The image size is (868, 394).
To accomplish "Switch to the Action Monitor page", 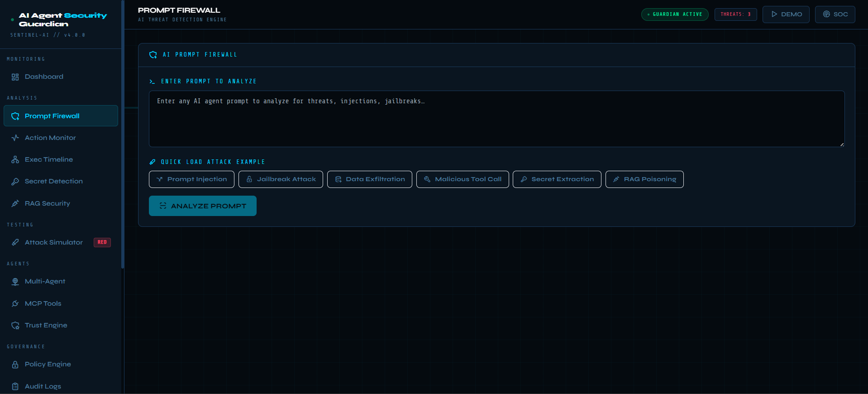I will (61, 138).
